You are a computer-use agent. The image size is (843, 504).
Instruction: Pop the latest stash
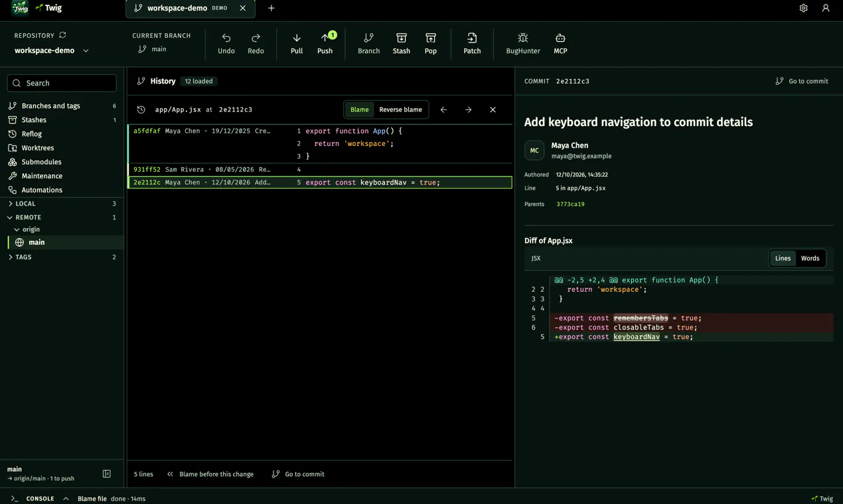pos(430,44)
